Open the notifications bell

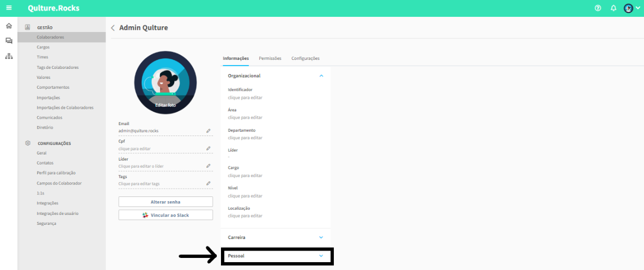(x=613, y=8)
